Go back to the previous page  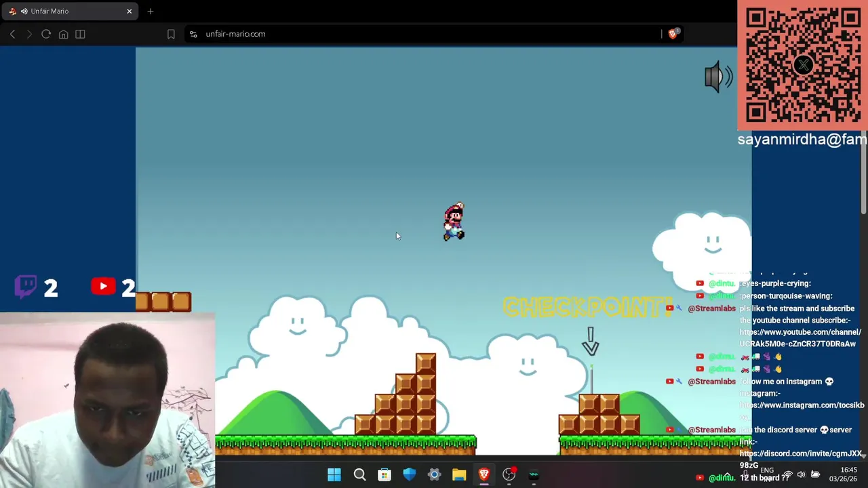[x=12, y=34]
